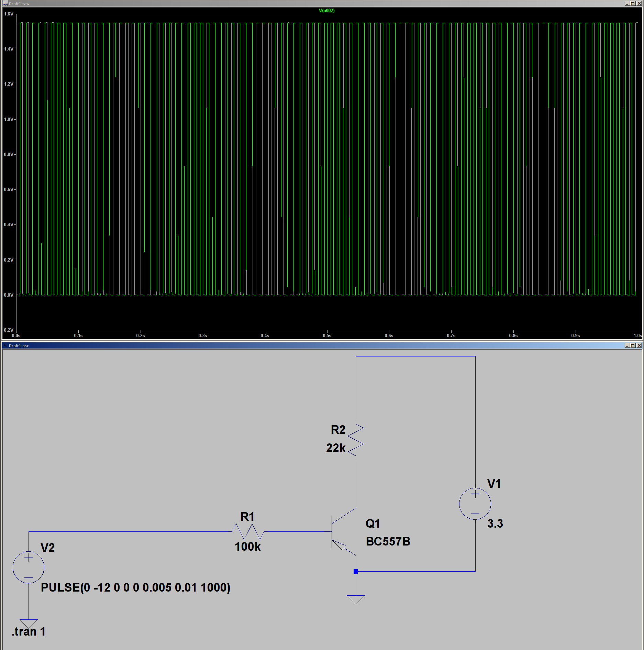Click the BC557B transistor model label
This screenshot has width=644, height=650.
388,541
